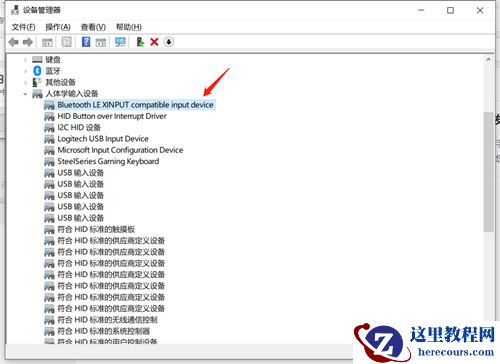Open the 查看(V) menu
Image resolution: width=500 pixels, height=364 pixels.
pyautogui.click(x=93, y=27)
